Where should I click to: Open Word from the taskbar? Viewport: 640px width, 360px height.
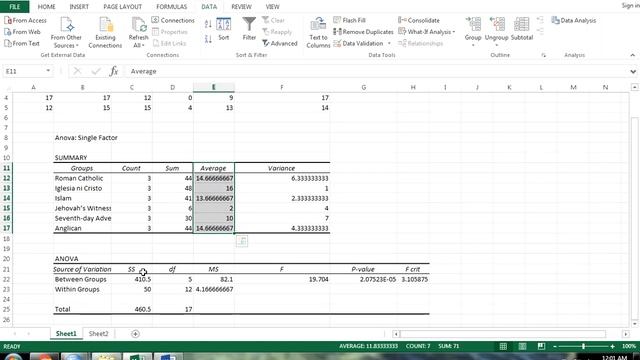point(169,357)
